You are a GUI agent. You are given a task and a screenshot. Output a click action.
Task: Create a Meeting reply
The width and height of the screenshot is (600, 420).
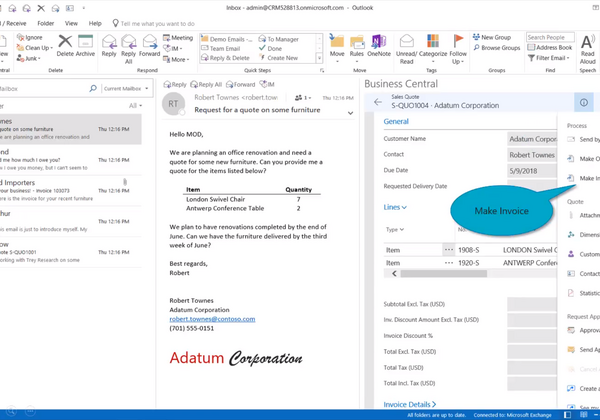[178, 37]
